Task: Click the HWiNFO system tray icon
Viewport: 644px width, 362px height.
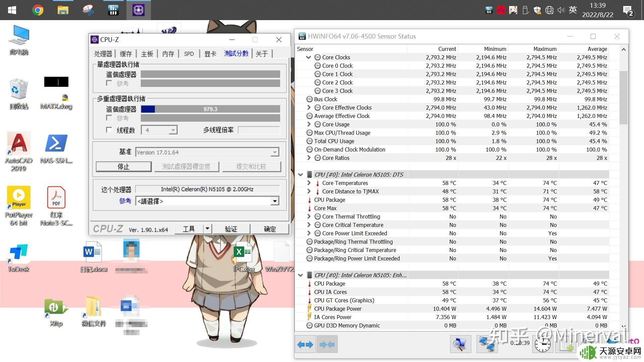Action: [489, 10]
